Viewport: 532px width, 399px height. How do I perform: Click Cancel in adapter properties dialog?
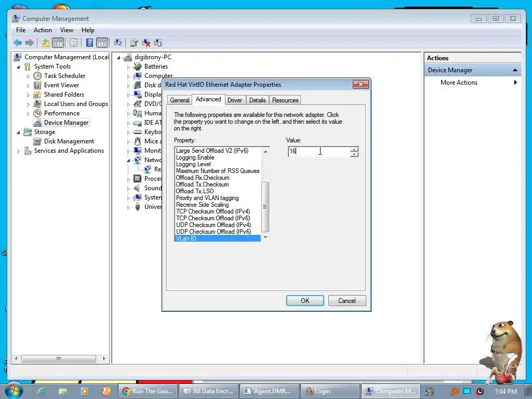(347, 301)
